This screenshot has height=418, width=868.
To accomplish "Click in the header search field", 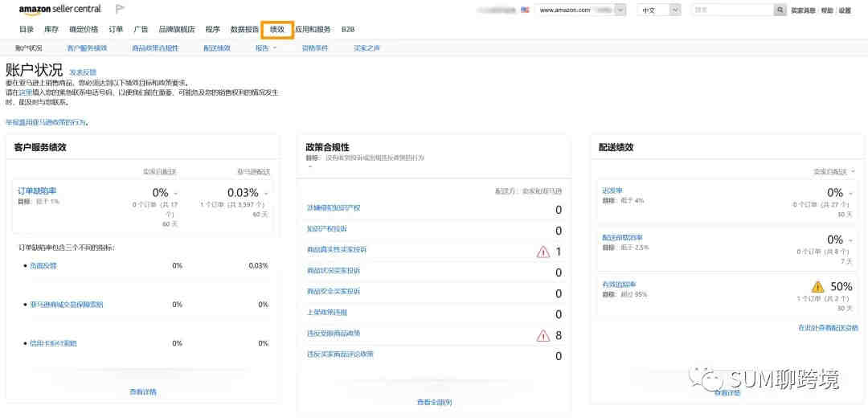I will coord(732,10).
